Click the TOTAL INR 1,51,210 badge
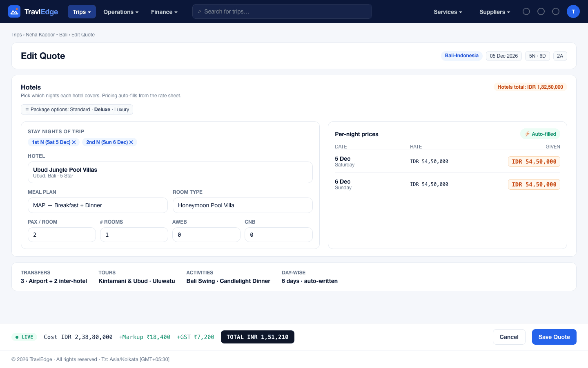 click(258, 337)
